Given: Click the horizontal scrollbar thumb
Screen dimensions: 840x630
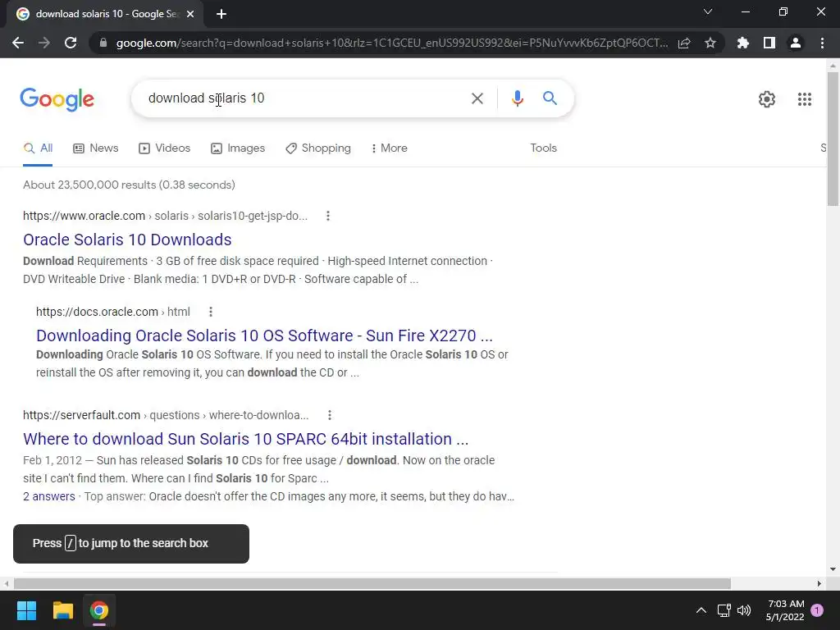Looking at the screenshot, I should pyautogui.click(x=372, y=583).
